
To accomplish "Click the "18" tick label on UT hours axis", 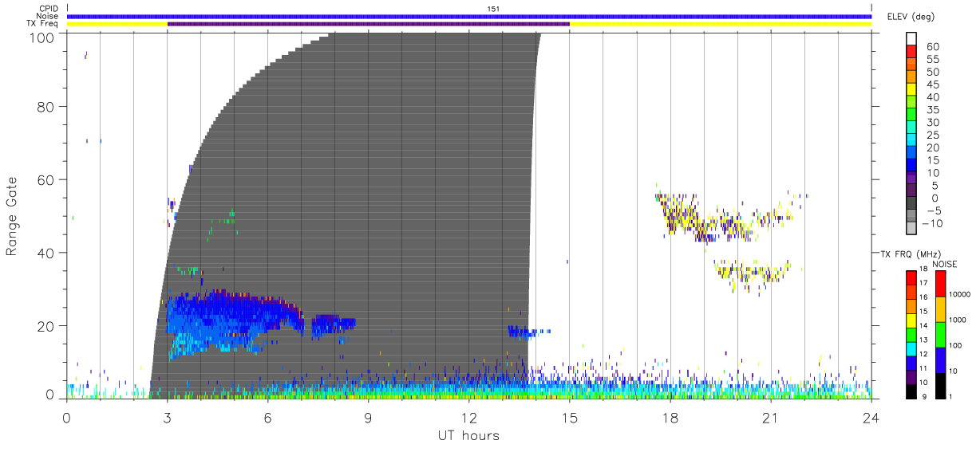I will pos(670,417).
